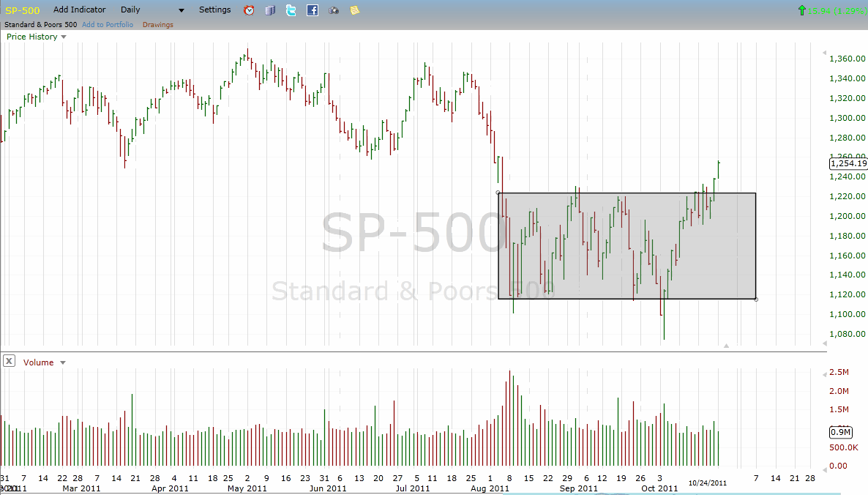Click the 1,300.00 price axis label
The width and height of the screenshot is (868, 495).
click(847, 118)
